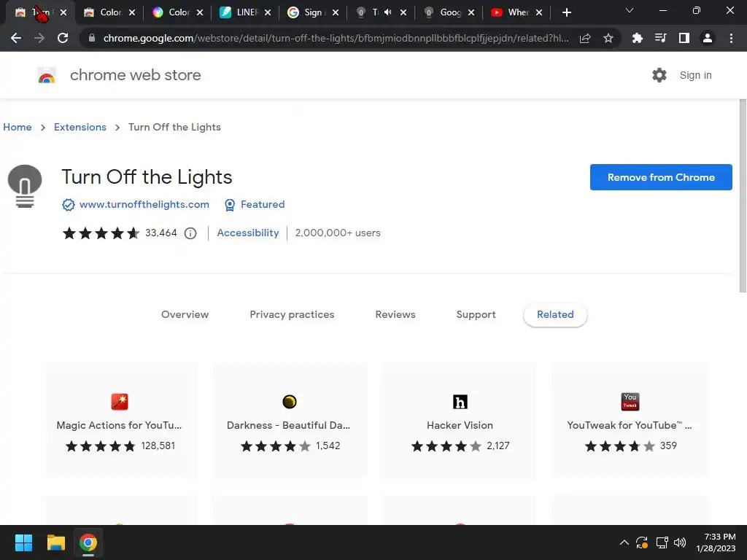Click the Featured badge link

[263, 204]
